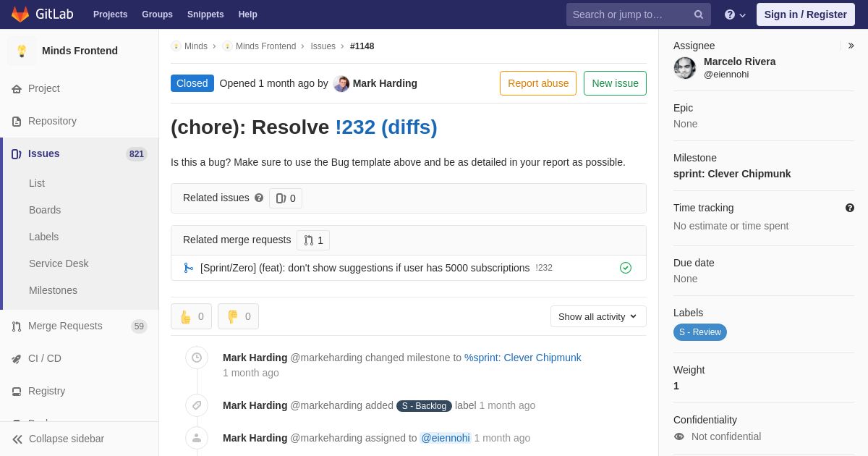Image resolution: width=868 pixels, height=456 pixels.
Task: Select Boards in sidebar
Action: pos(45,210)
